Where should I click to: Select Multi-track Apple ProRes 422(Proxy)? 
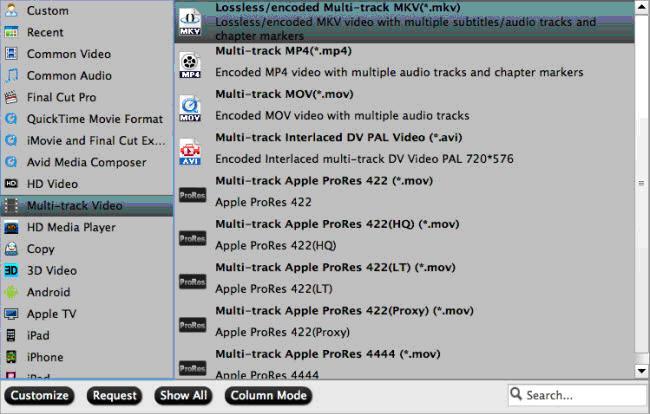pyautogui.click(x=404, y=324)
